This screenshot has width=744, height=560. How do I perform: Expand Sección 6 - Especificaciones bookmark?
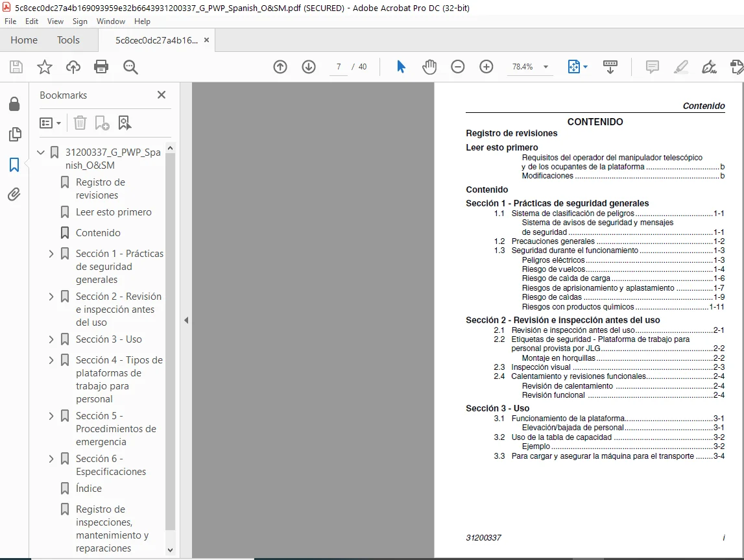(x=51, y=459)
